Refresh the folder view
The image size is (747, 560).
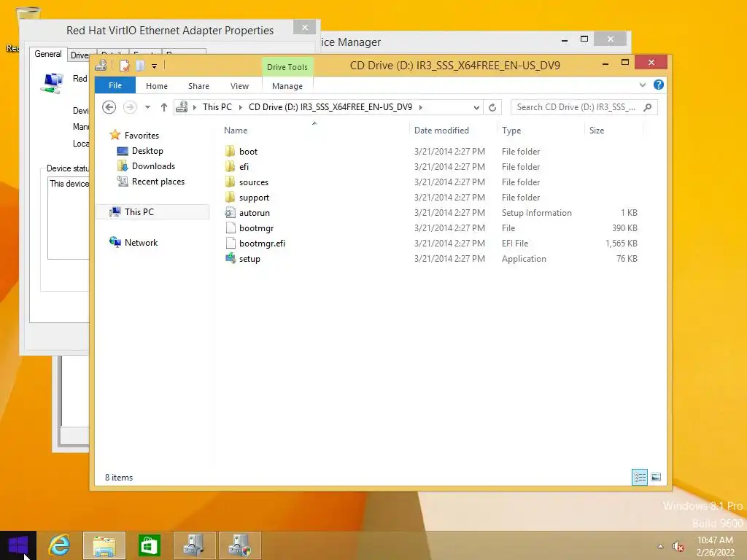point(492,108)
